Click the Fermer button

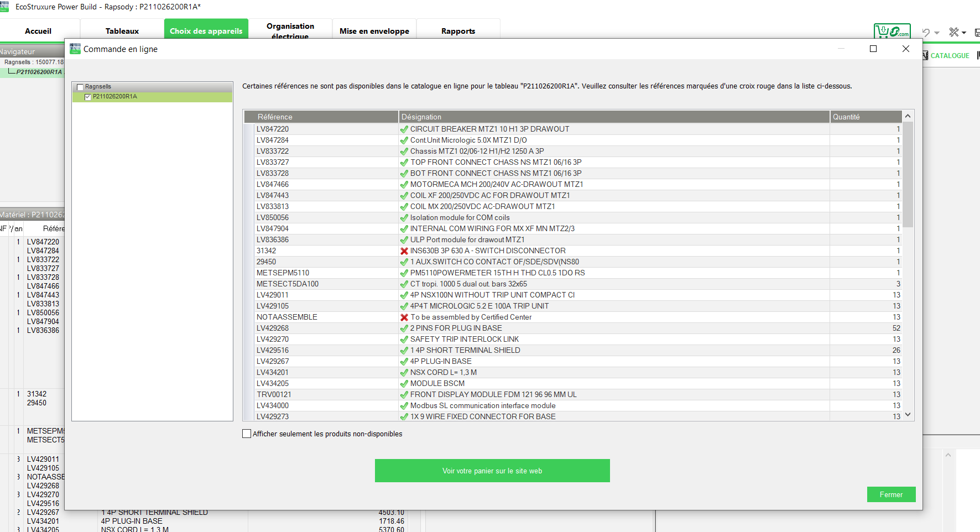891,494
